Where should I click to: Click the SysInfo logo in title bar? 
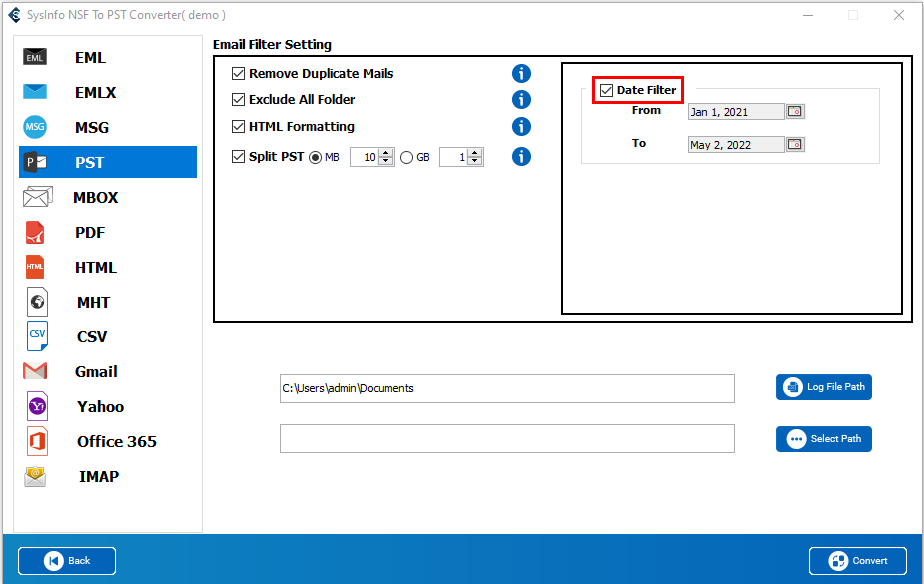tap(15, 15)
